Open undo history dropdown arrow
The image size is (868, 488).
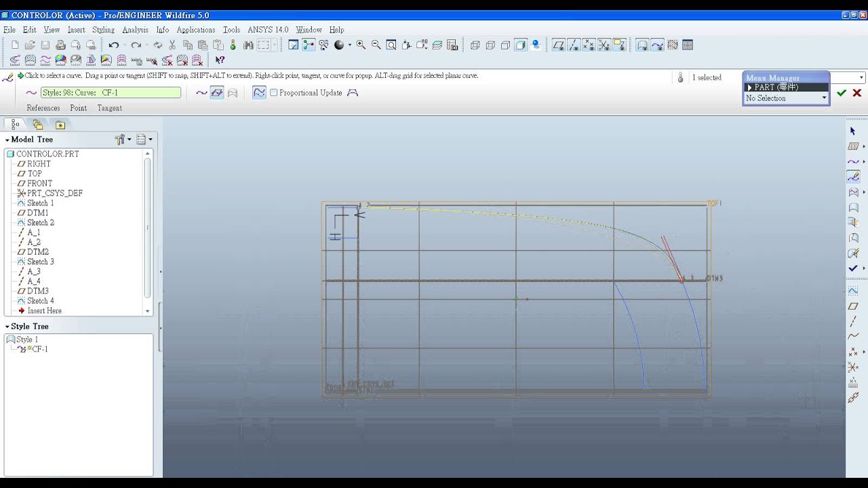[x=123, y=45]
